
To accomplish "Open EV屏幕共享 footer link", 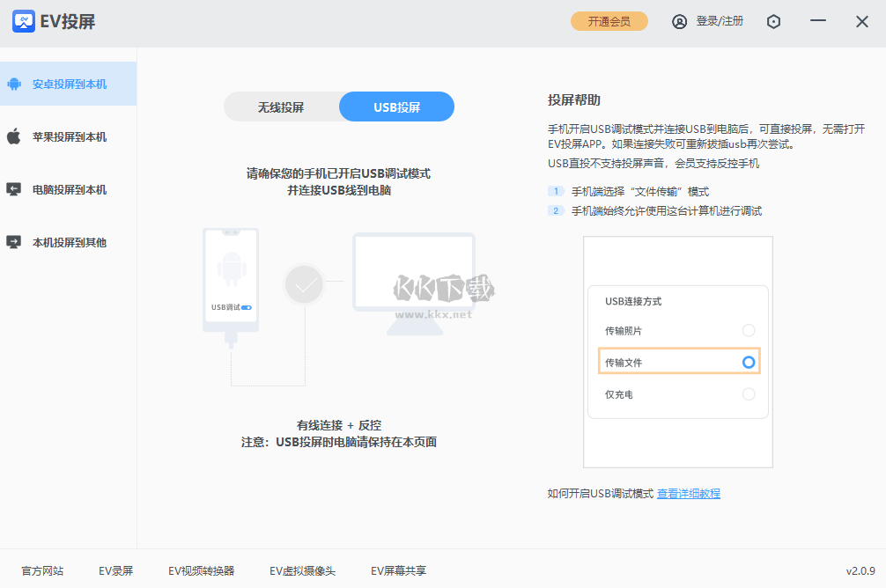I will (x=398, y=571).
